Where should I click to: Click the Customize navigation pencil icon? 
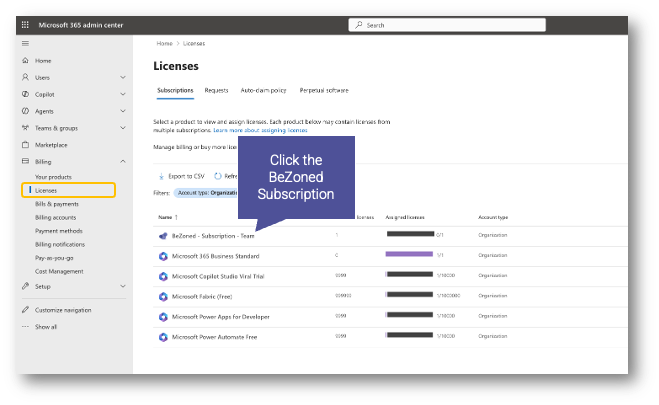pos(25,310)
